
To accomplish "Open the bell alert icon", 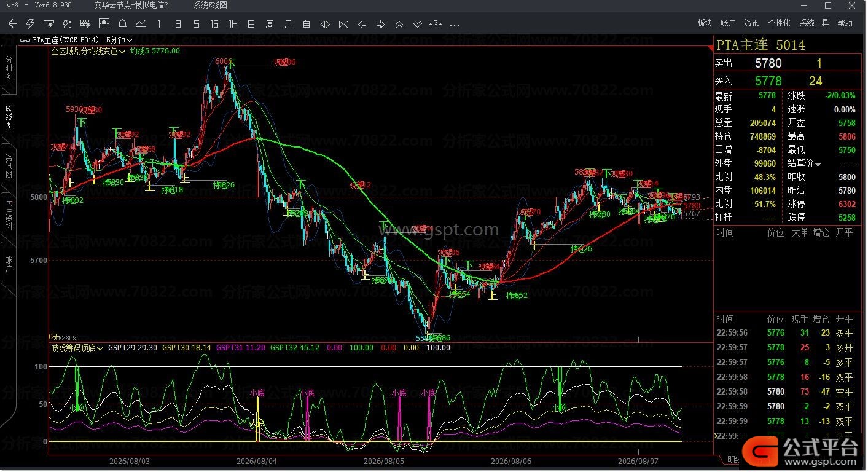I will click(122, 24).
